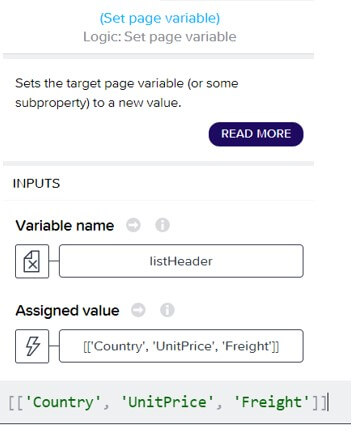Click the arrow icon beside Assigned value
Image resolution: width=360 pixels, height=432 pixels.
[x=138, y=310]
